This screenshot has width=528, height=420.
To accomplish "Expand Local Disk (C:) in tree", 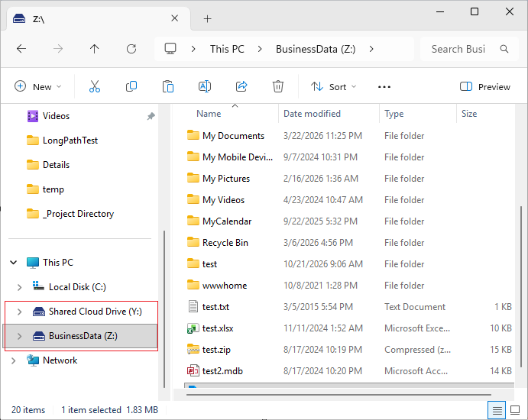I will (x=20, y=287).
